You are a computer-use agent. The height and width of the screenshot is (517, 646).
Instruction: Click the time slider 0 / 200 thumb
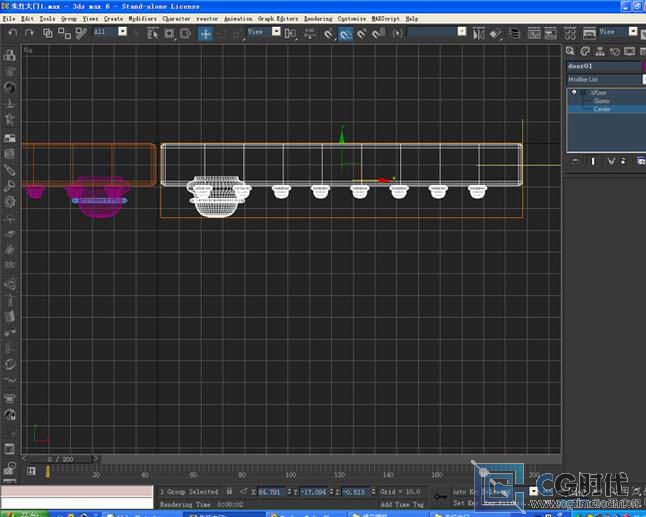tap(60, 459)
